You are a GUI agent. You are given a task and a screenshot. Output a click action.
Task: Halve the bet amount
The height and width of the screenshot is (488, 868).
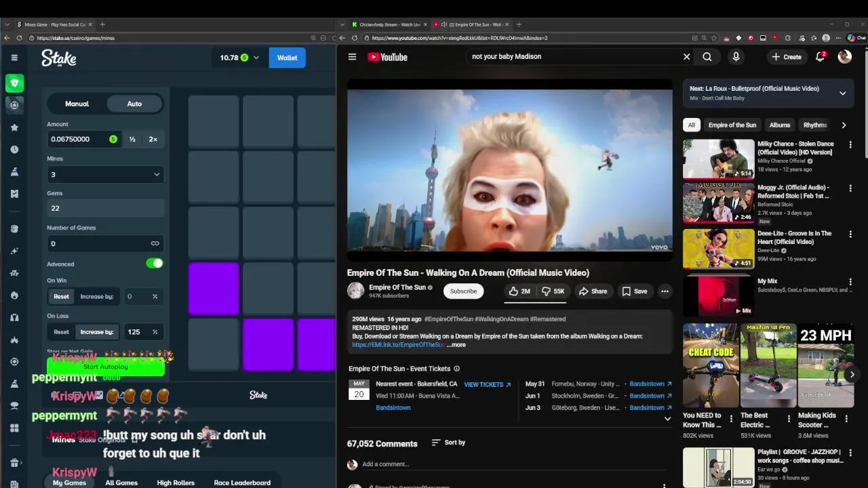(x=132, y=139)
